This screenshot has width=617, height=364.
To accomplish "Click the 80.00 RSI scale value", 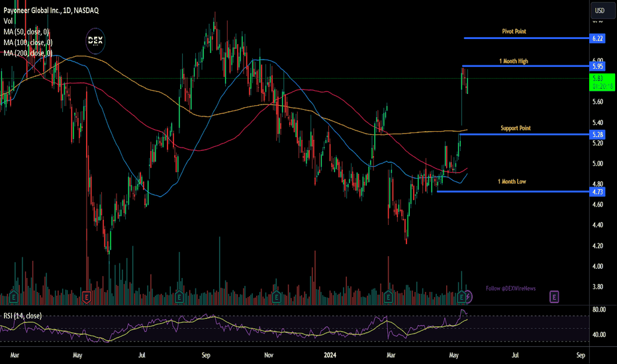I will coord(599,310).
